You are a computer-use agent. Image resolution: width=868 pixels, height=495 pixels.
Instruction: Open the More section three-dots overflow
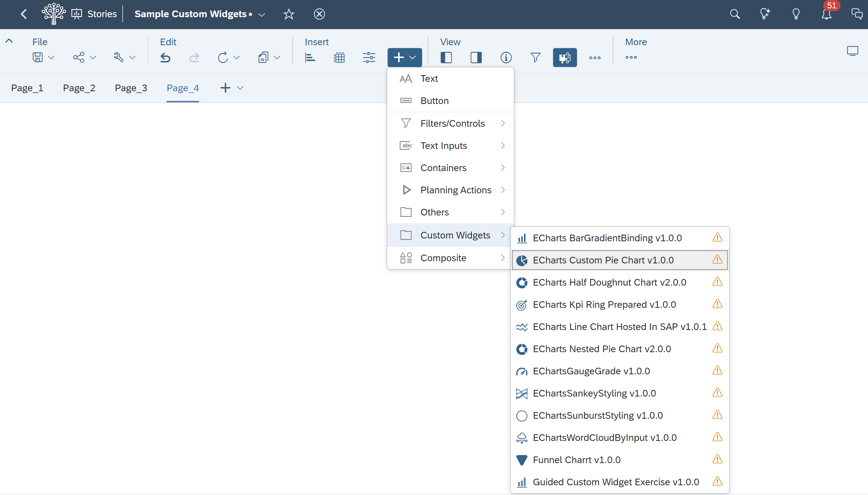631,57
